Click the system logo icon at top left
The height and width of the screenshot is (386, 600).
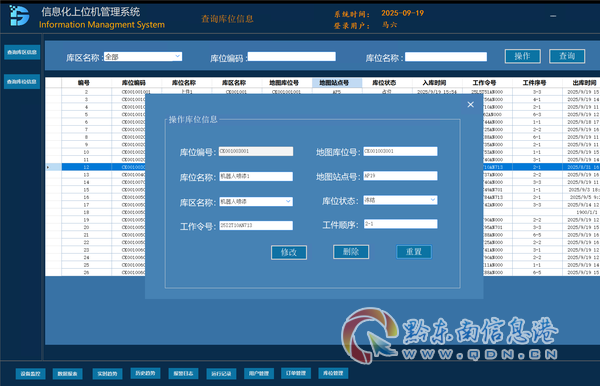[x=19, y=16]
